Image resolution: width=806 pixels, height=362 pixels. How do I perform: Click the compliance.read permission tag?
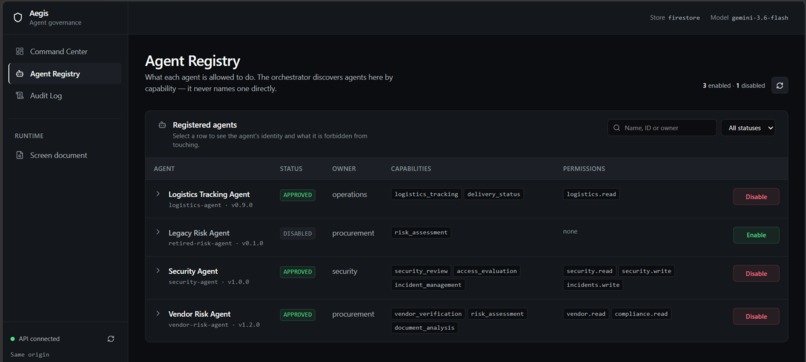click(x=641, y=314)
